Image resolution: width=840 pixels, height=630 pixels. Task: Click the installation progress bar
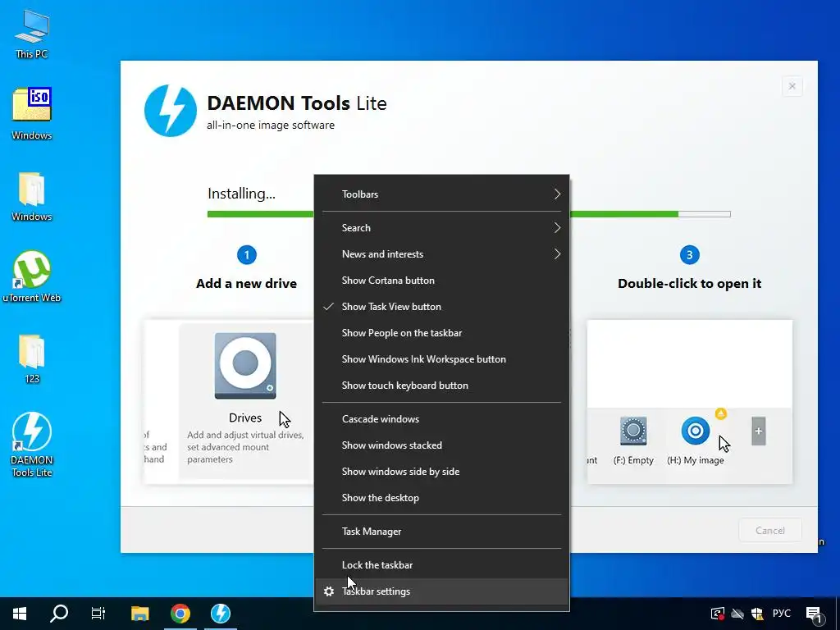[468, 214]
